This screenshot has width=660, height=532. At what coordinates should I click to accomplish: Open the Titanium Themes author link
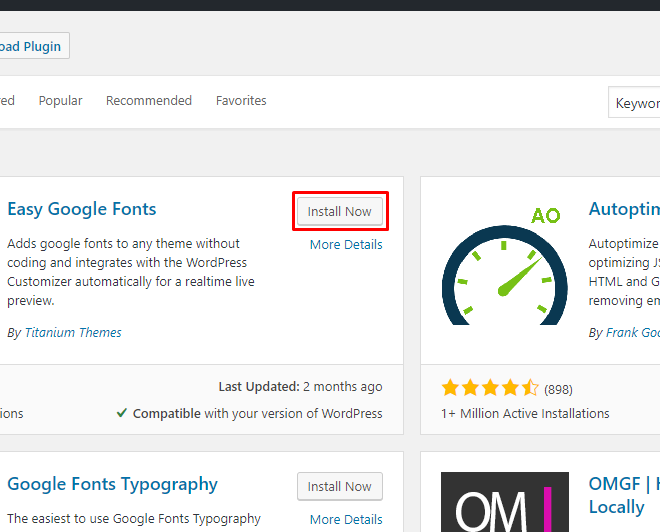click(73, 332)
